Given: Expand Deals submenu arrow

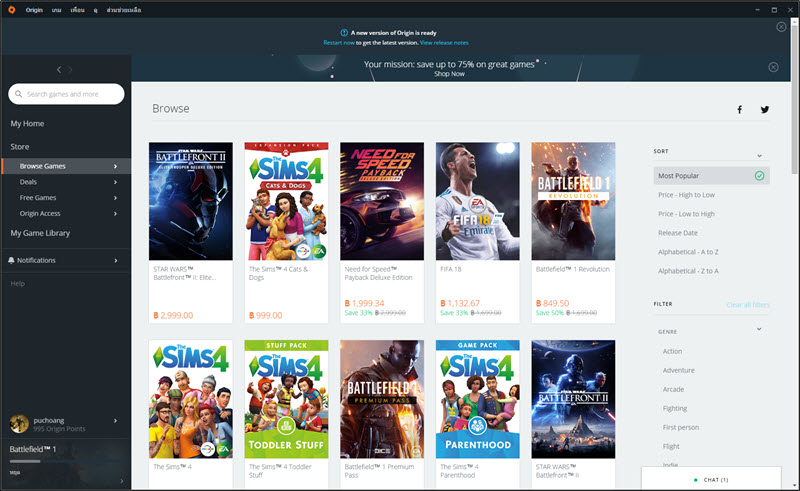Looking at the screenshot, I should (115, 182).
